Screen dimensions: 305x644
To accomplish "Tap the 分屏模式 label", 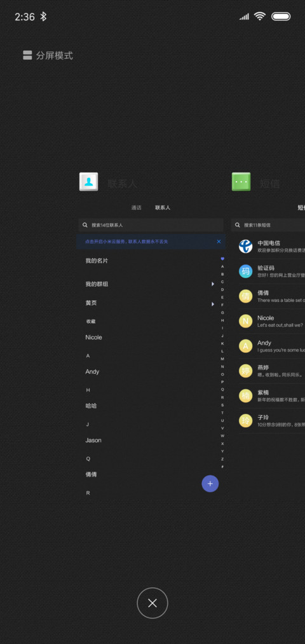I will tap(54, 55).
